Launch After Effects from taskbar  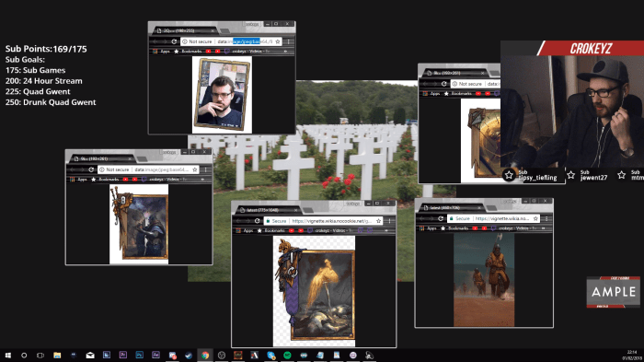(x=155, y=355)
